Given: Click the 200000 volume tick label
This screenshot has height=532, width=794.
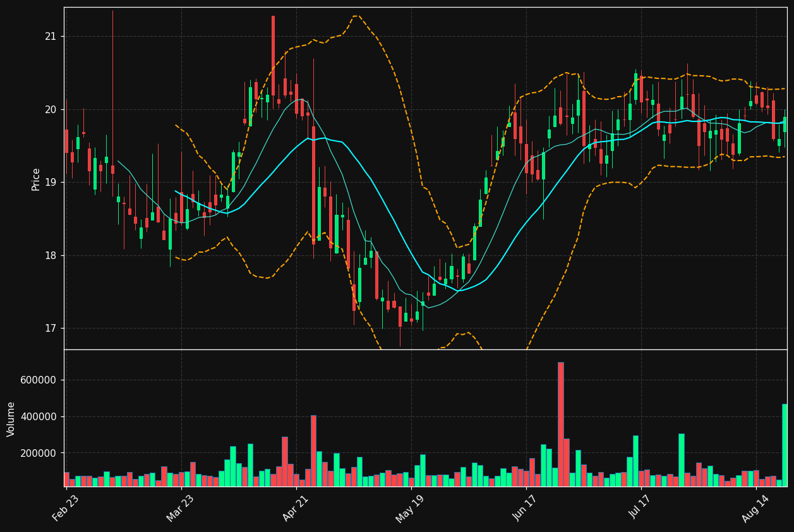Looking at the screenshot, I should coord(38,454).
